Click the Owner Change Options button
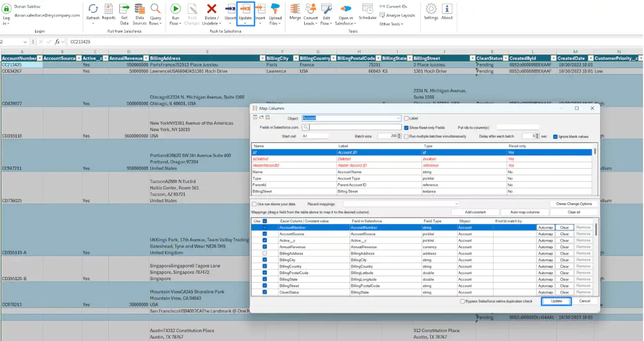The width and height of the screenshot is (644, 341). coord(574,204)
